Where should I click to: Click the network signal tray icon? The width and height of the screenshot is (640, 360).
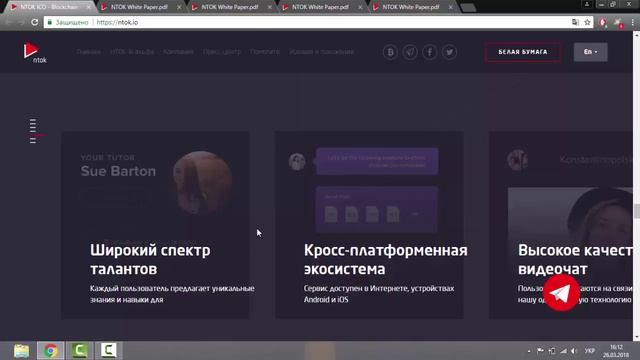[563, 351]
